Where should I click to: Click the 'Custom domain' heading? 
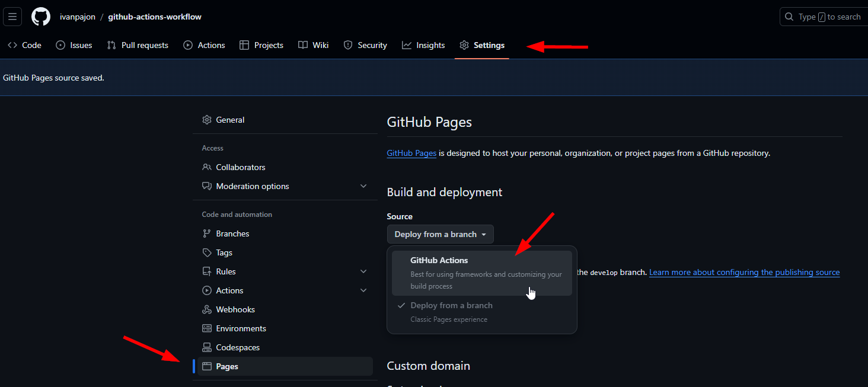click(429, 366)
